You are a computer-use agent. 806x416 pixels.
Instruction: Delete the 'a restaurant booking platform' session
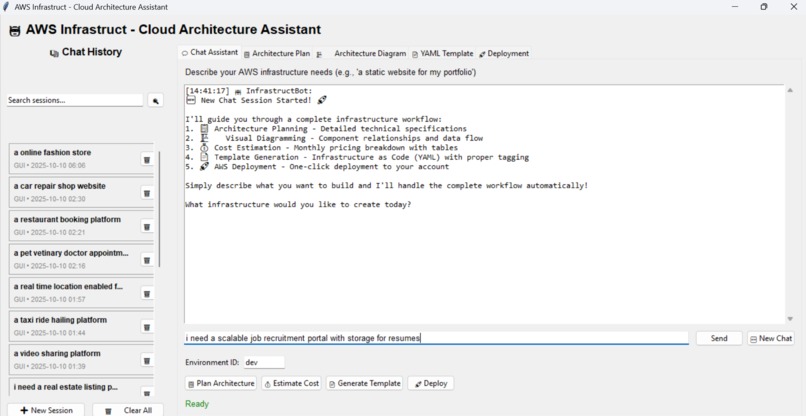pos(146,227)
